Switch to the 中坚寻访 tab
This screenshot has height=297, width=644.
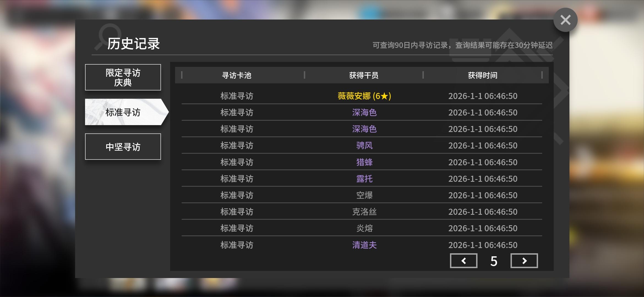tap(123, 147)
